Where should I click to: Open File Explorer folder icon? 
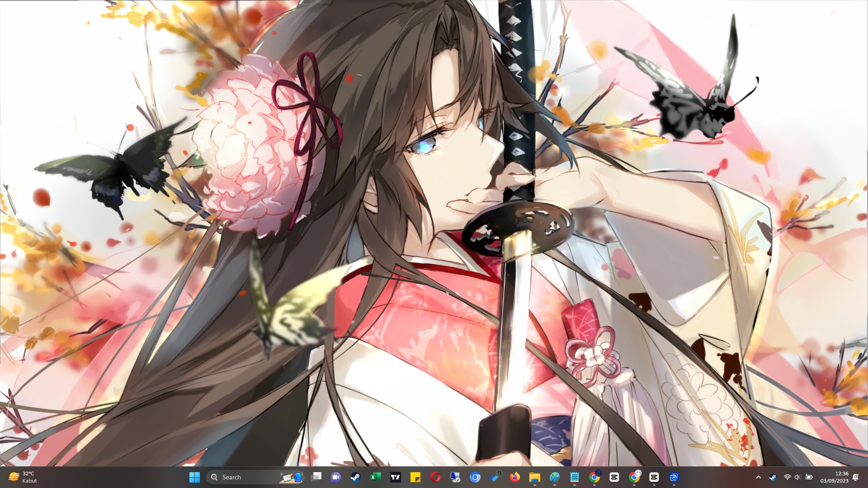click(x=535, y=477)
